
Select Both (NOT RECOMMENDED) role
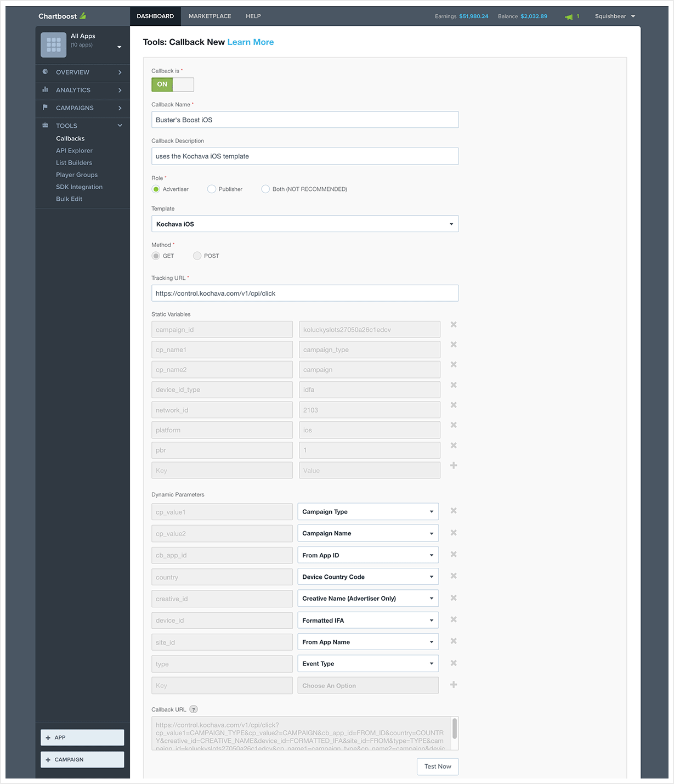coord(265,189)
